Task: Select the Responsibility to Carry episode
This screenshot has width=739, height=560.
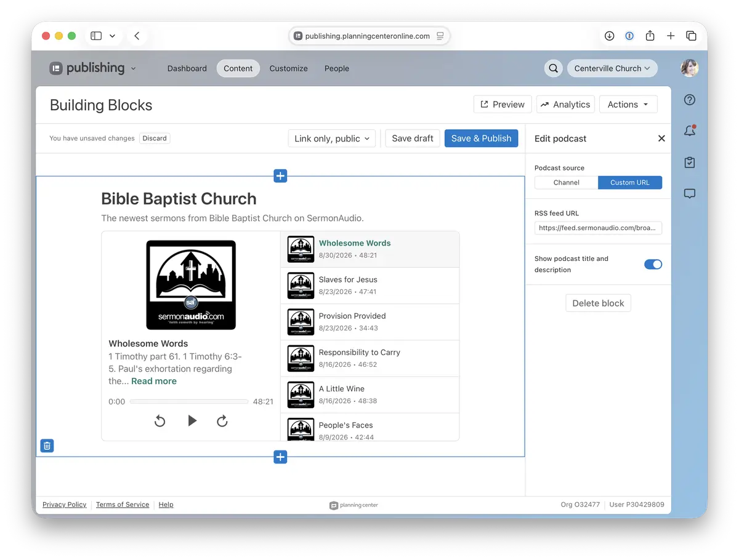Action: [x=370, y=358]
